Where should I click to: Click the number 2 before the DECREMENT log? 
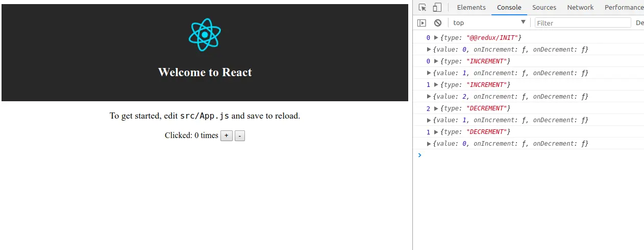[429, 108]
